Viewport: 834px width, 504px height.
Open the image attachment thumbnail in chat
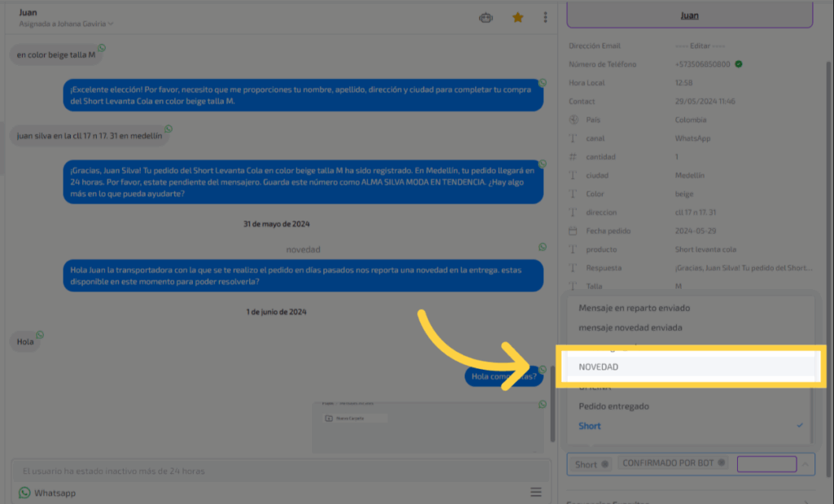point(427,426)
